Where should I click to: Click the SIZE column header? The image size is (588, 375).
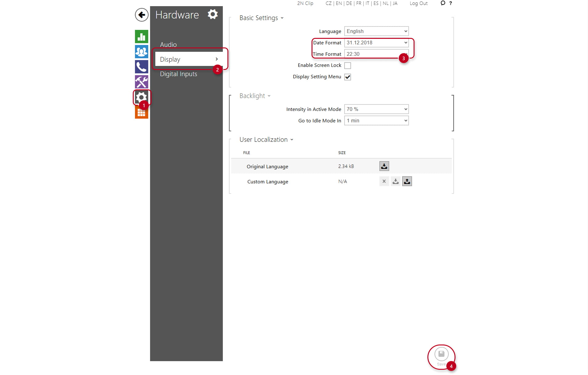[x=342, y=153]
